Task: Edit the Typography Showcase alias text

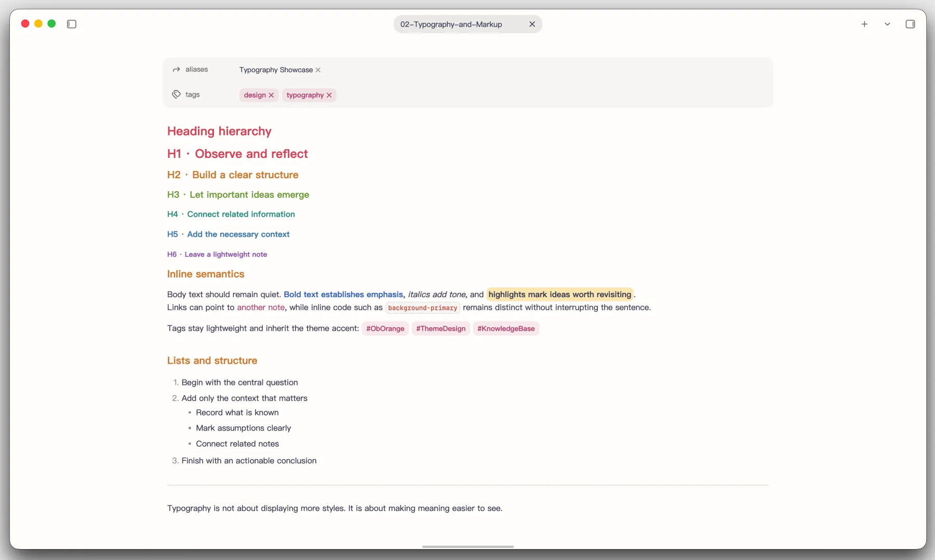Action: point(276,70)
